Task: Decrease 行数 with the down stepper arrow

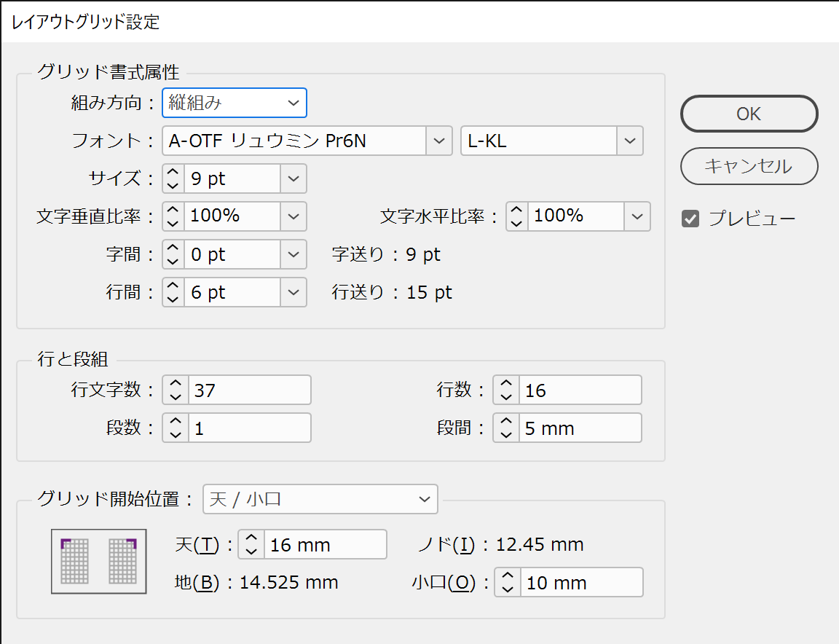Action: pos(506,397)
